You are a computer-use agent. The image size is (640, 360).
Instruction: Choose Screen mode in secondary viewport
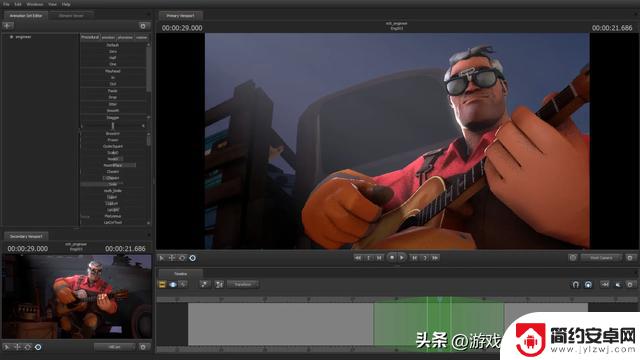coord(38,347)
